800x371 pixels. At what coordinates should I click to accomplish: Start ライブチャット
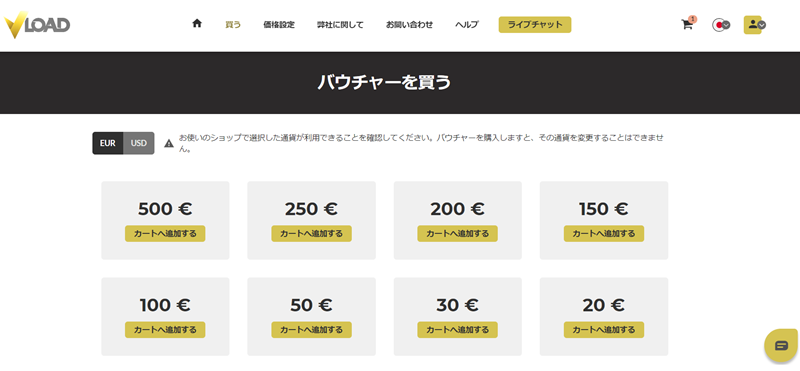(x=535, y=24)
